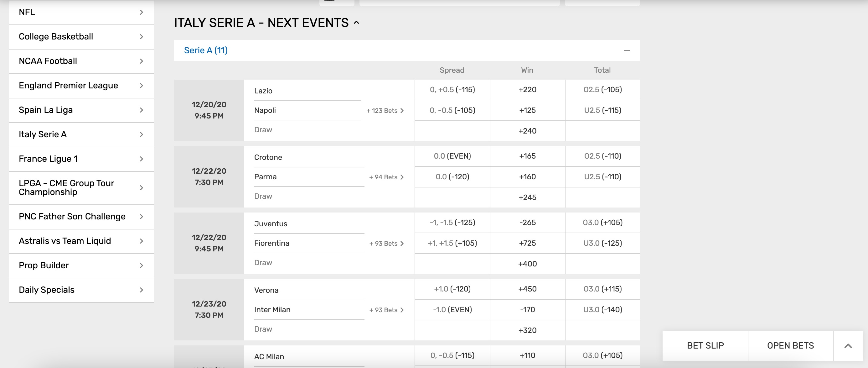Collapse Italy Serie A Next Events heading

point(356,23)
